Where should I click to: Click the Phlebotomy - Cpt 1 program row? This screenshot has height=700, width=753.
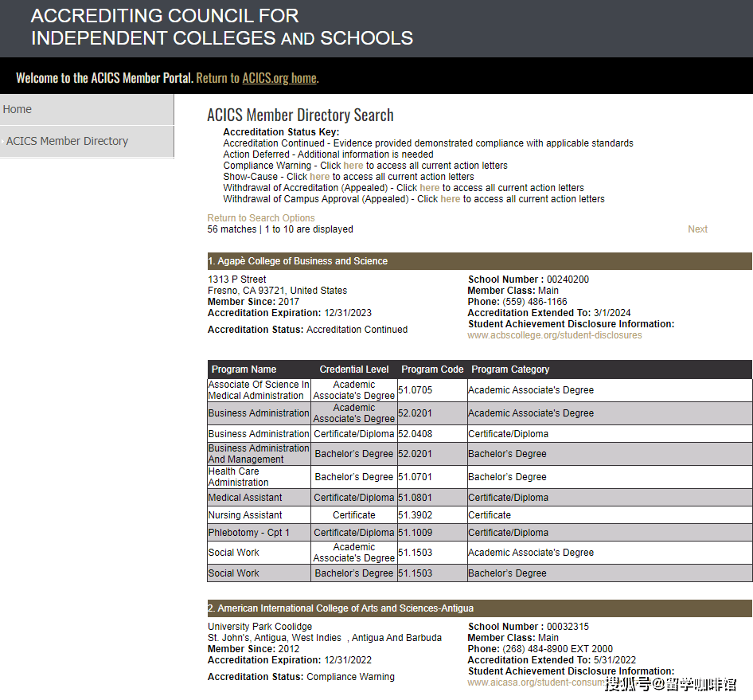249,533
